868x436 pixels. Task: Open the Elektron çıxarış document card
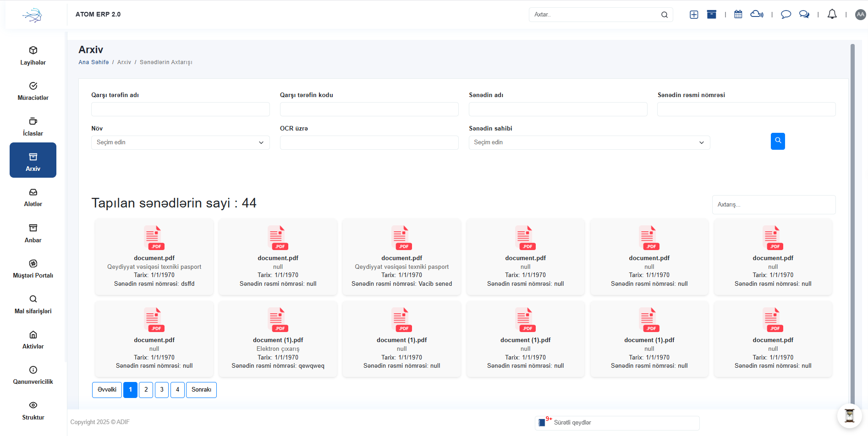coord(278,339)
